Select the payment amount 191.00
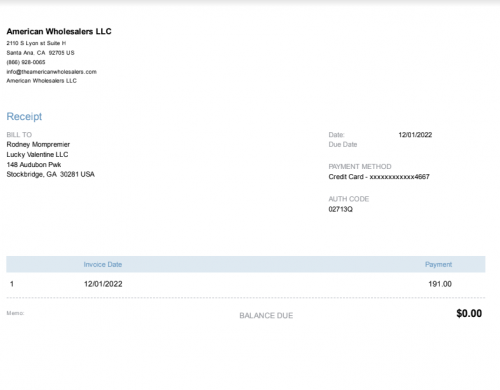 (x=440, y=284)
